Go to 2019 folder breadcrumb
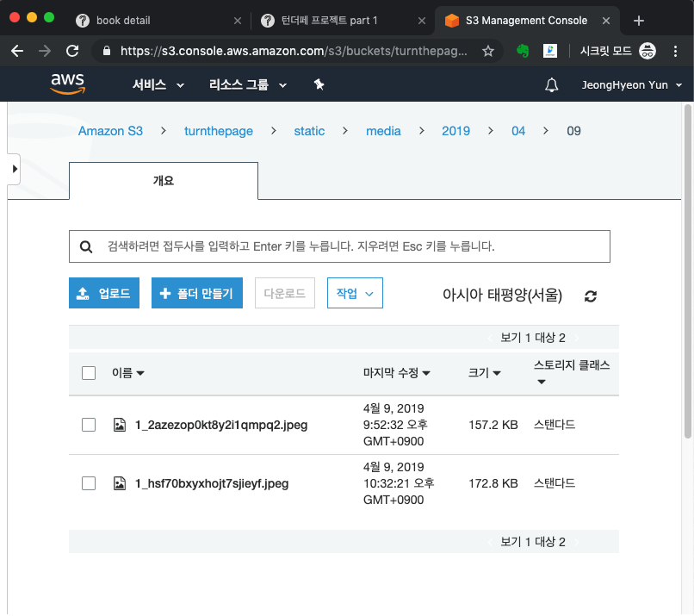This screenshot has height=616, width=694. tap(455, 131)
